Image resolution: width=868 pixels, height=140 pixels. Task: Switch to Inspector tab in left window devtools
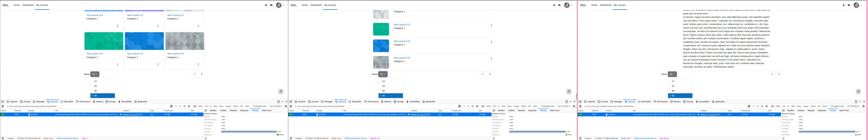click(x=12, y=102)
